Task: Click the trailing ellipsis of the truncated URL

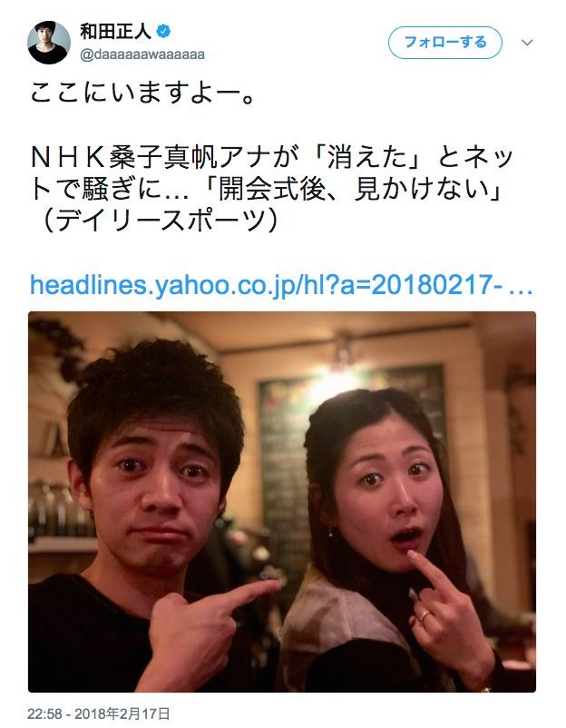Action: tap(521, 286)
